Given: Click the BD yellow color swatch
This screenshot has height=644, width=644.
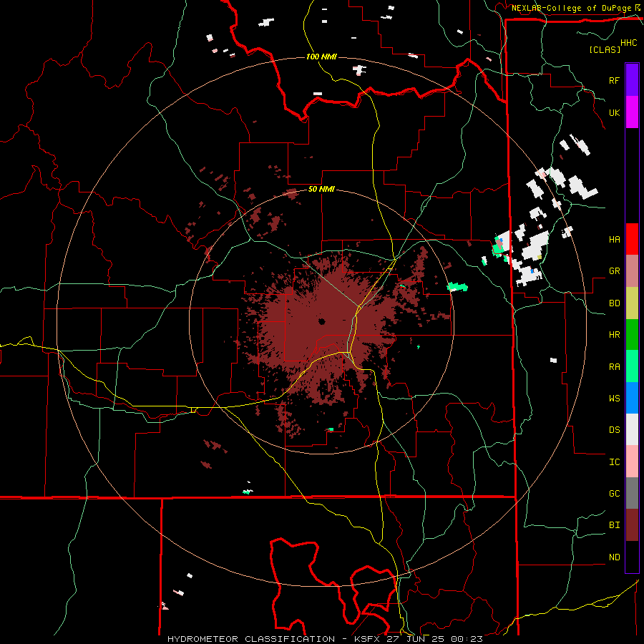Looking at the screenshot, I should tap(632, 303).
